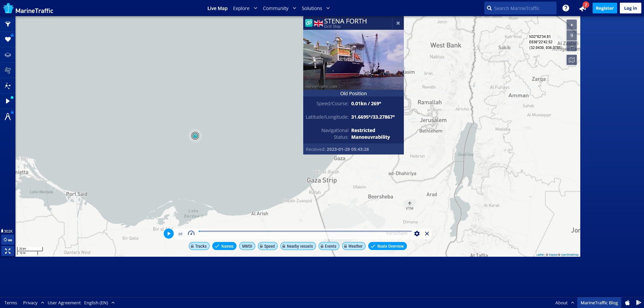Viewport: 644px width, 308px height.
Task: Open the Google Play store icon
Action: tap(638, 303)
